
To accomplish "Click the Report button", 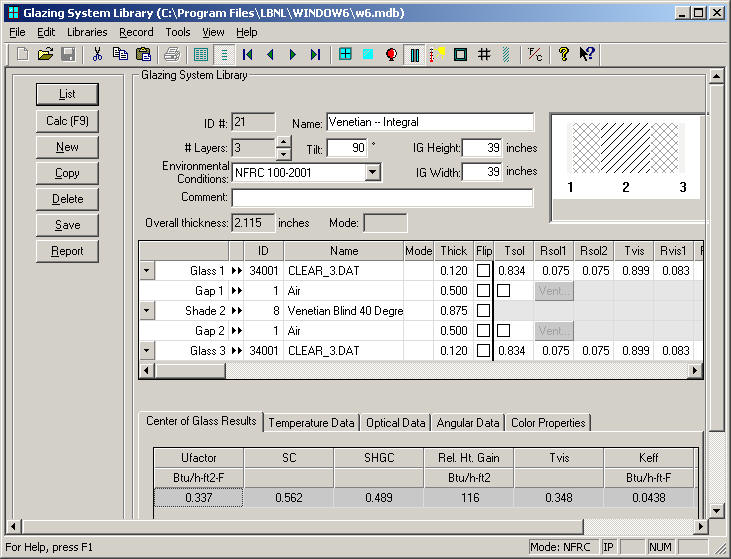I will click(67, 251).
